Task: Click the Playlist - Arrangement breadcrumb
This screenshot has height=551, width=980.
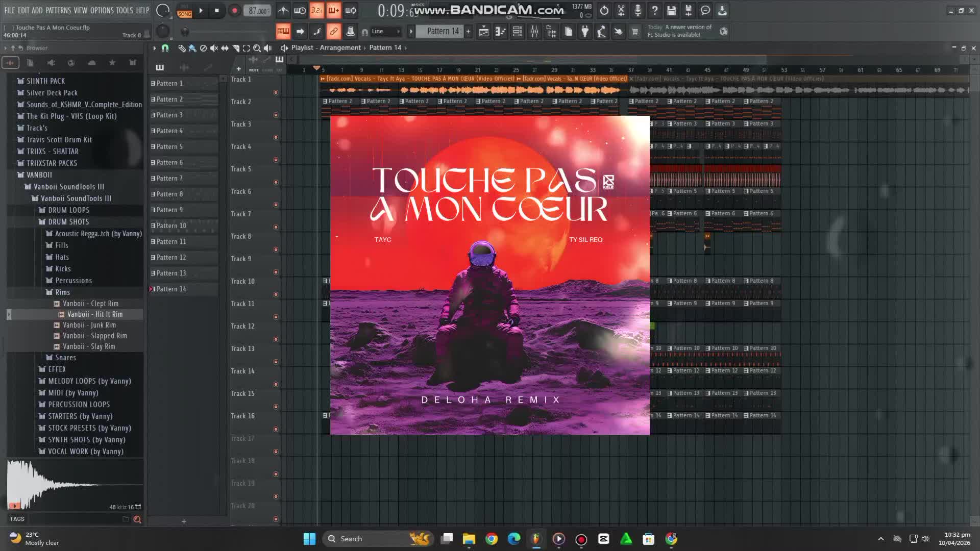Action: tap(326, 47)
